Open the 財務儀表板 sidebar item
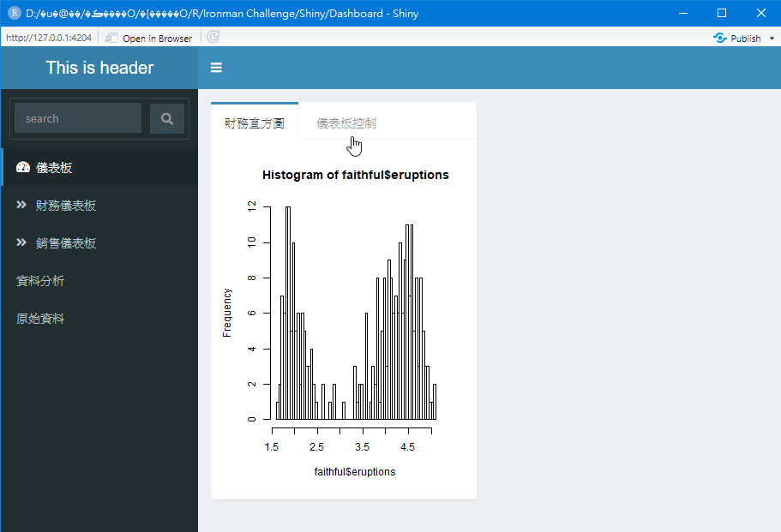781x532 pixels. pos(99,205)
